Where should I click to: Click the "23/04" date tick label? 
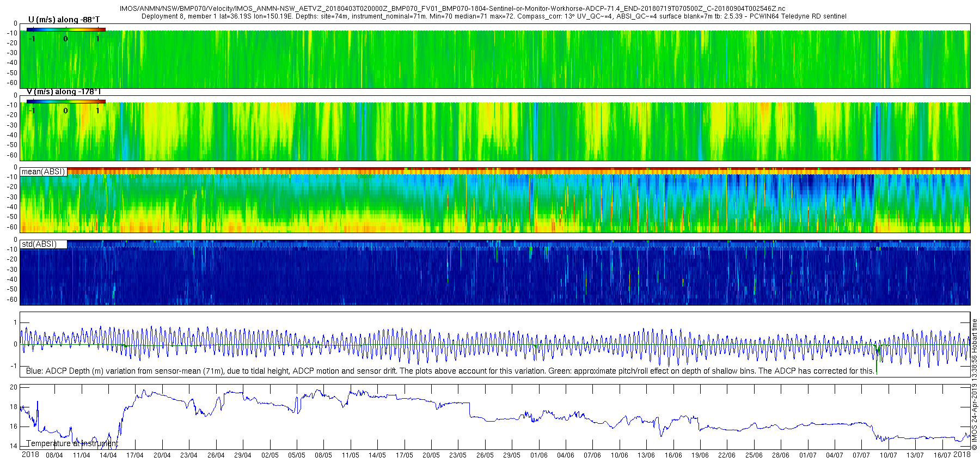coord(189,455)
